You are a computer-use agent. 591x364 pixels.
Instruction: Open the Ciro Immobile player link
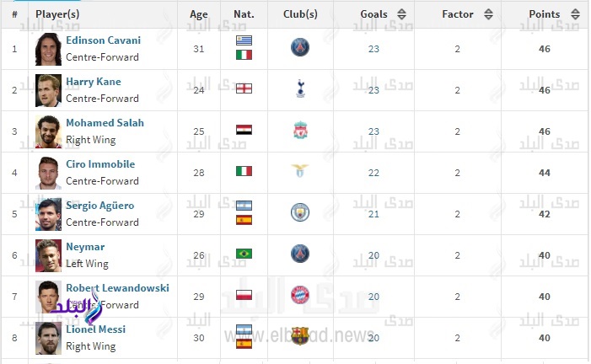click(x=100, y=164)
